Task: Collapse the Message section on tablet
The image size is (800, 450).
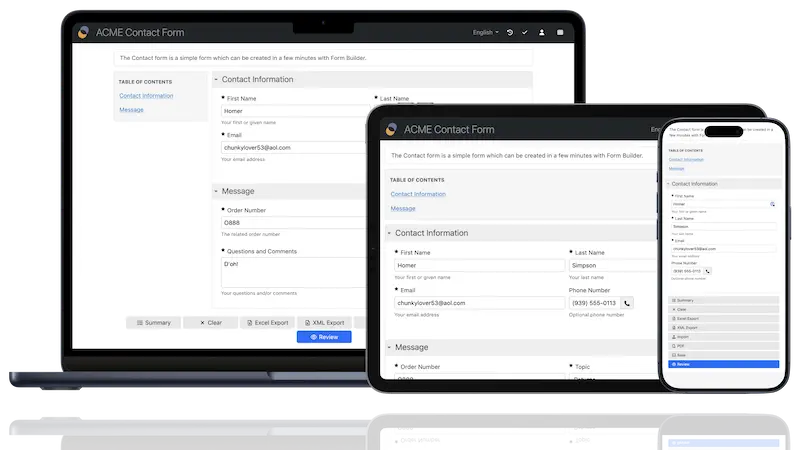Action: pos(389,347)
